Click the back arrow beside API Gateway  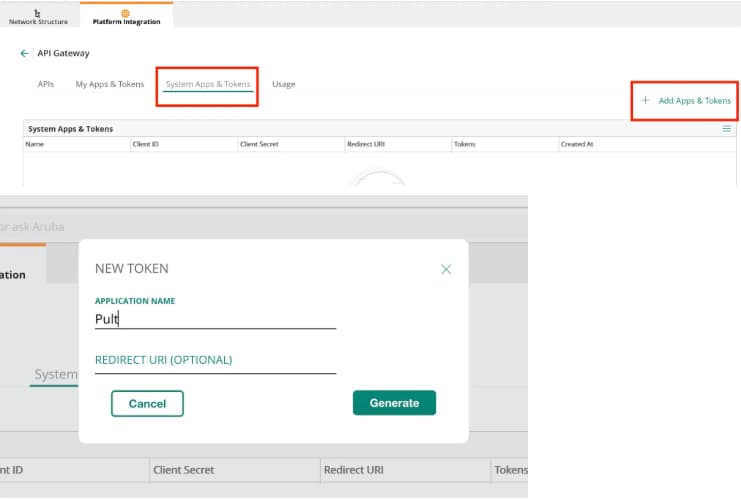[x=24, y=53]
